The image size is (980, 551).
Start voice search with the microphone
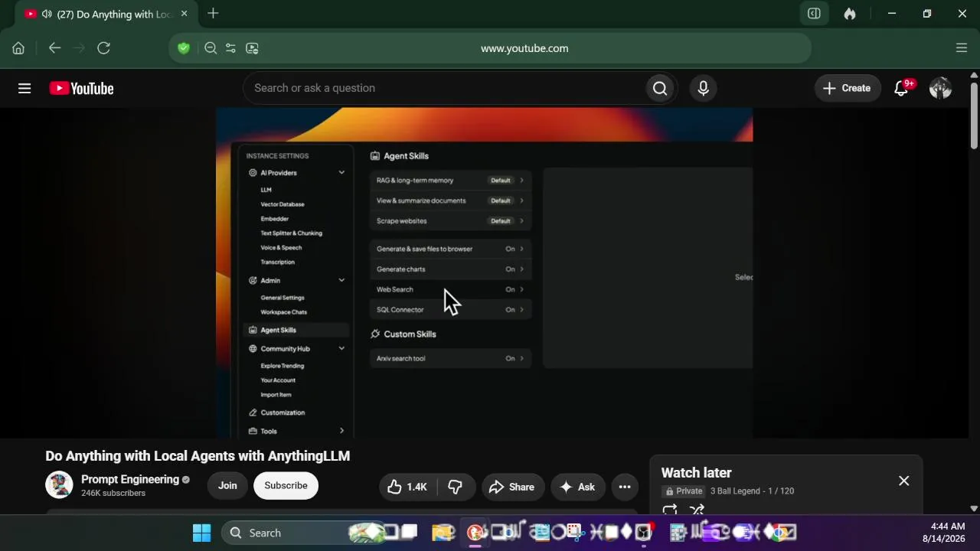pyautogui.click(x=704, y=88)
